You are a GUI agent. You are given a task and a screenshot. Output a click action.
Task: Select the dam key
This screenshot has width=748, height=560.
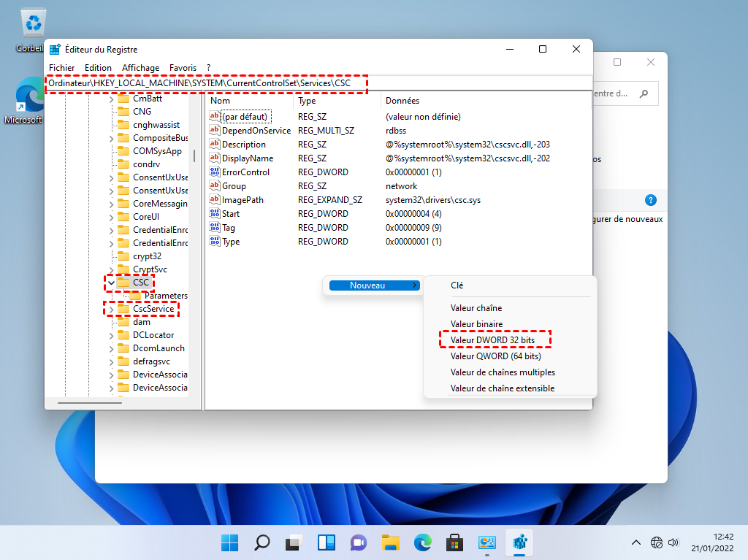(x=141, y=322)
